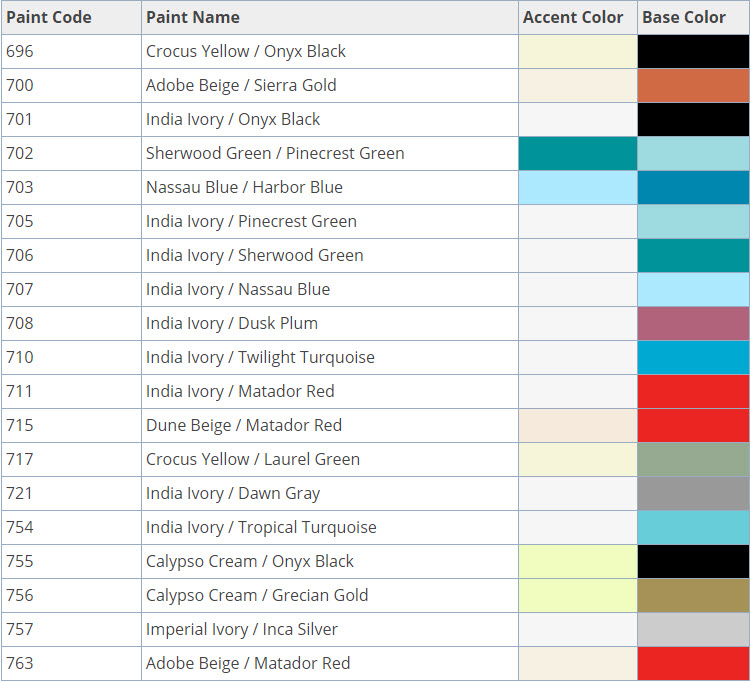Image resolution: width=750 pixels, height=682 pixels.
Task: Select the Inca Silver base color swatch
Action: (693, 629)
